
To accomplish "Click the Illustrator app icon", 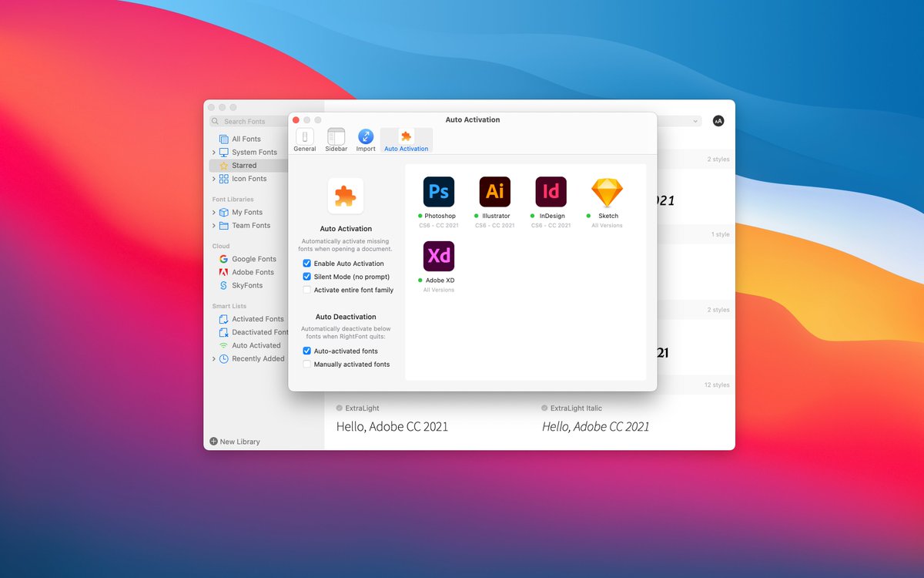I will (495, 192).
